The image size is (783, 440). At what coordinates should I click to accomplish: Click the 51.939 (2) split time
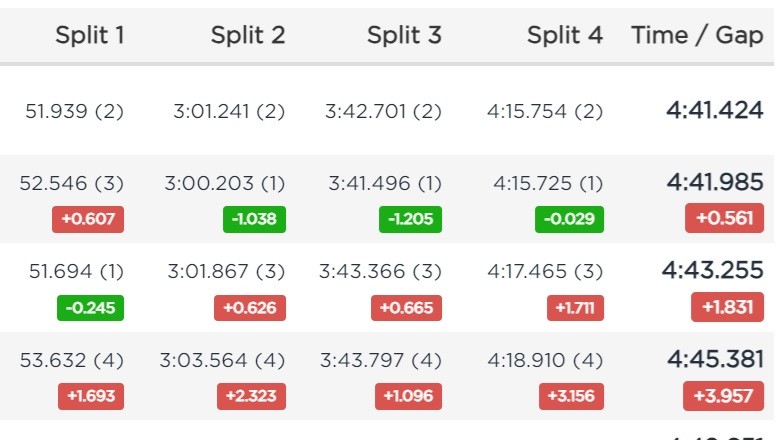[74, 111]
